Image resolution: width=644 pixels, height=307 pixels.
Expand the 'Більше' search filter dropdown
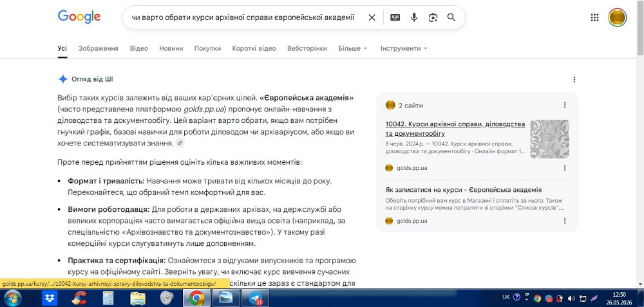(352, 48)
